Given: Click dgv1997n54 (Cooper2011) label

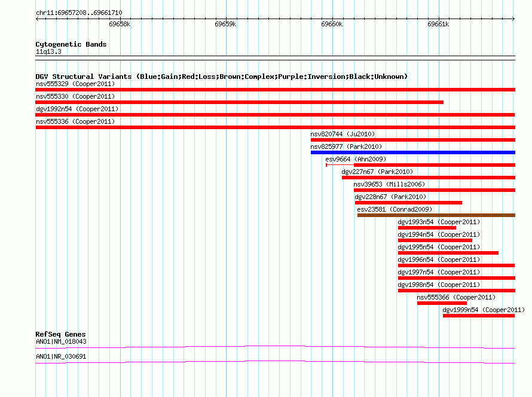Looking at the screenshot, I should (x=439, y=272).
